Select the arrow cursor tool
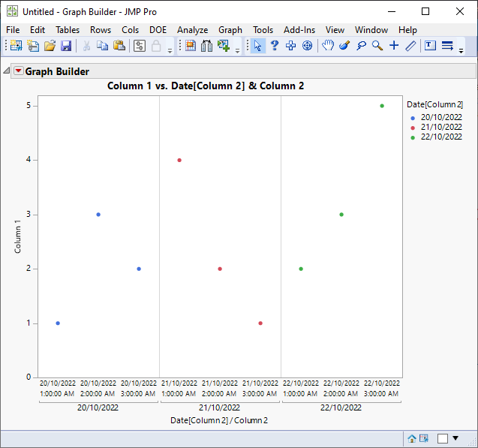This screenshot has width=478, height=448. click(257, 46)
